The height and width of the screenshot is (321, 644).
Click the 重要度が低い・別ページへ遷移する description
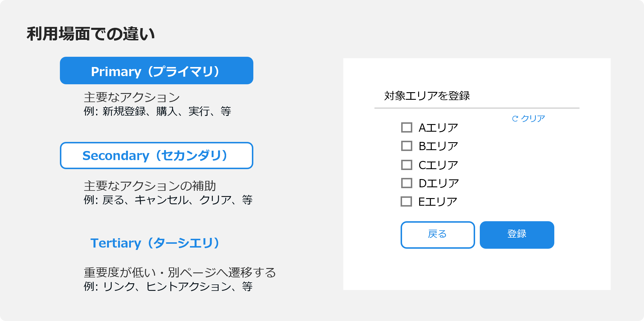click(x=180, y=273)
